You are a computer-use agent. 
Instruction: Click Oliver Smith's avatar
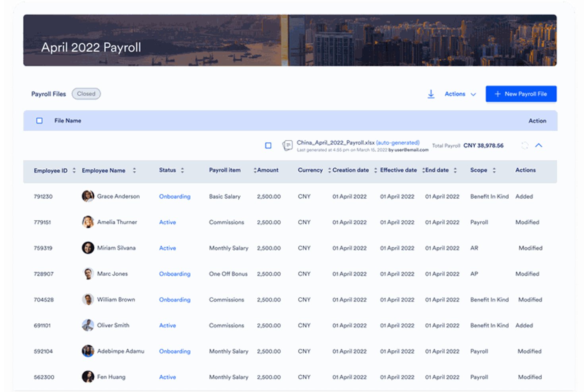pyautogui.click(x=88, y=325)
